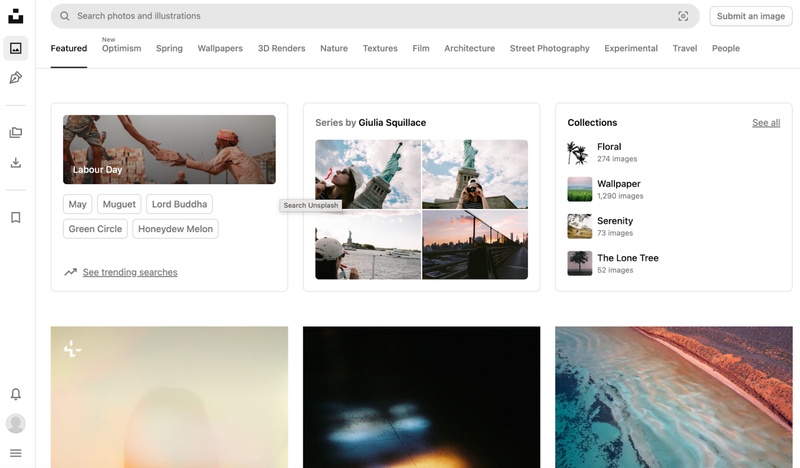Switch to the Architecture tab
800x468 pixels.
pos(469,48)
